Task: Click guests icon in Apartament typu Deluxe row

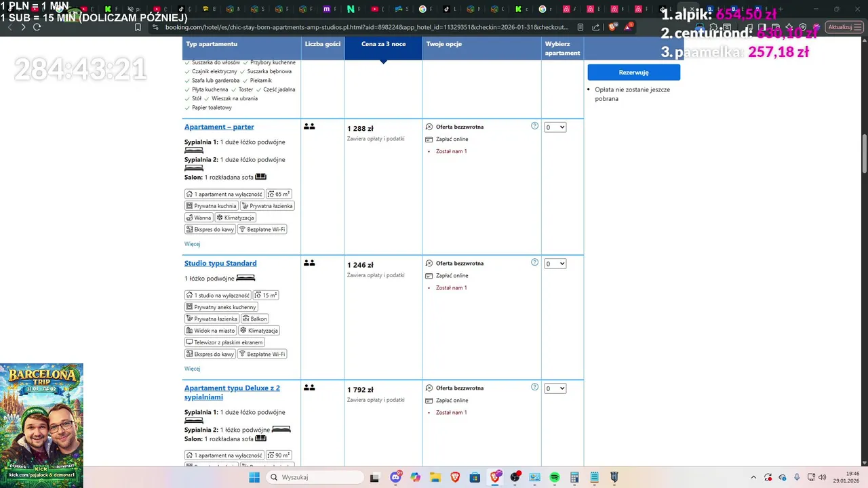Action: click(309, 388)
